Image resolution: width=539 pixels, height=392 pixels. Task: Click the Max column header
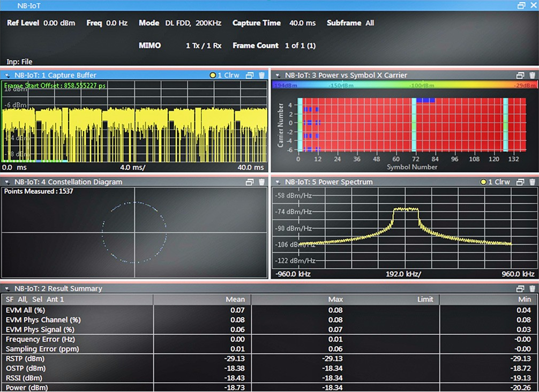coord(335,299)
